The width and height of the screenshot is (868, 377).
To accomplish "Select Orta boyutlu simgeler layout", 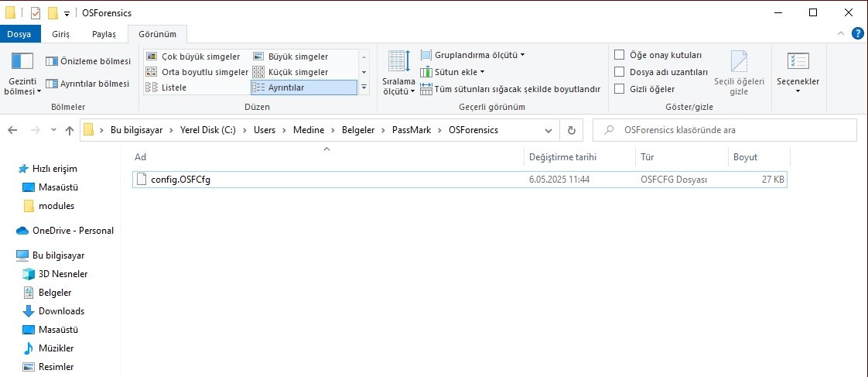I will tap(197, 72).
